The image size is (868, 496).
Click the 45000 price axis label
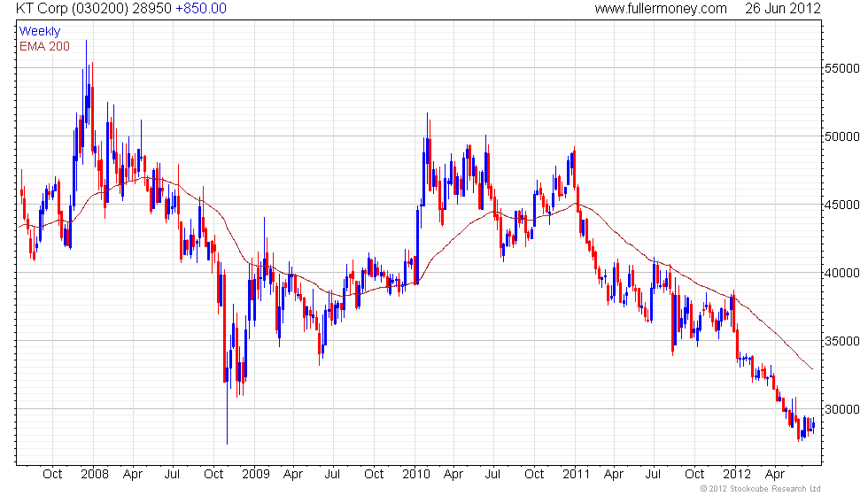[x=842, y=205]
